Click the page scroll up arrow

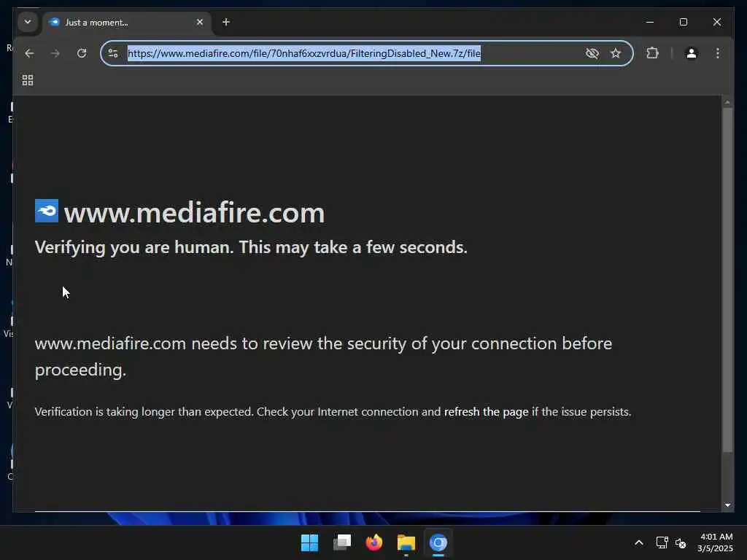pos(727,102)
